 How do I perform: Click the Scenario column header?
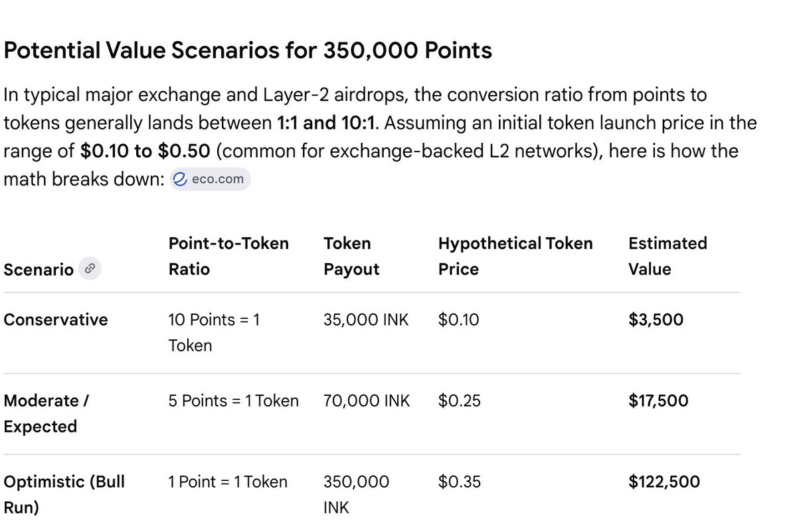coord(39,269)
